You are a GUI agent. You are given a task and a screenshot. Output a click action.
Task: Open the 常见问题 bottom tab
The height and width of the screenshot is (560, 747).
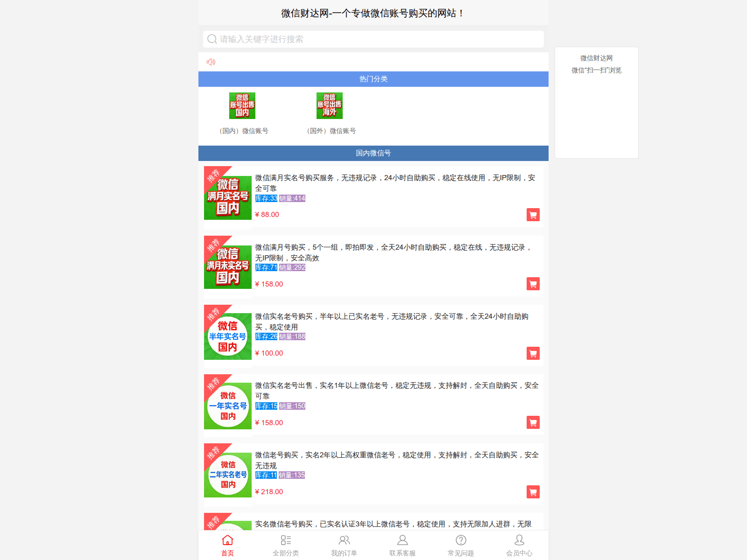click(461, 546)
